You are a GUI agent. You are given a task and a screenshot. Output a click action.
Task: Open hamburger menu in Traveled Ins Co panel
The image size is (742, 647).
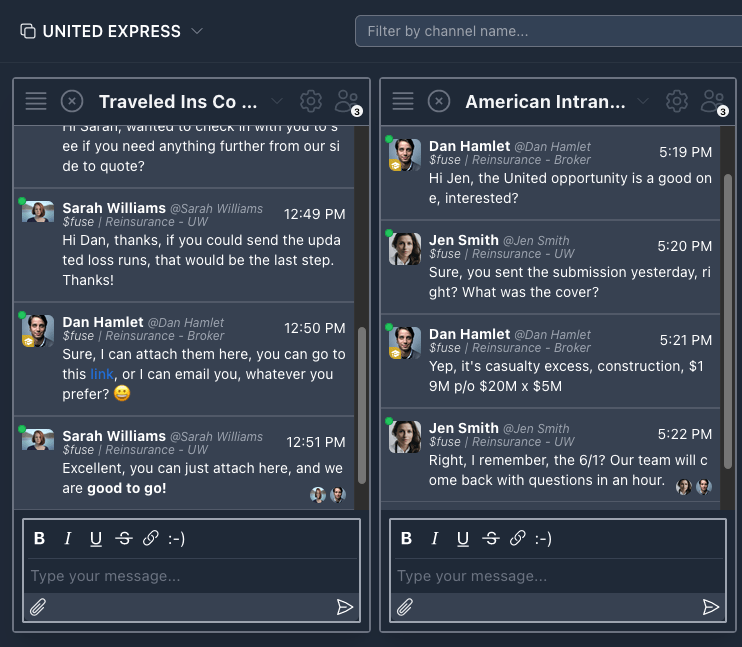pyautogui.click(x=36, y=101)
